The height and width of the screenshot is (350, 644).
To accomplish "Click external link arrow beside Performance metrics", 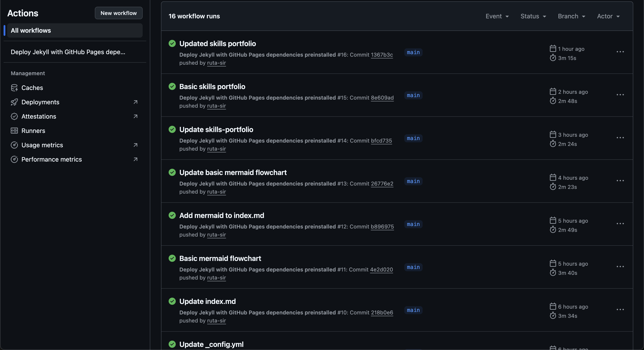I will click(x=136, y=159).
